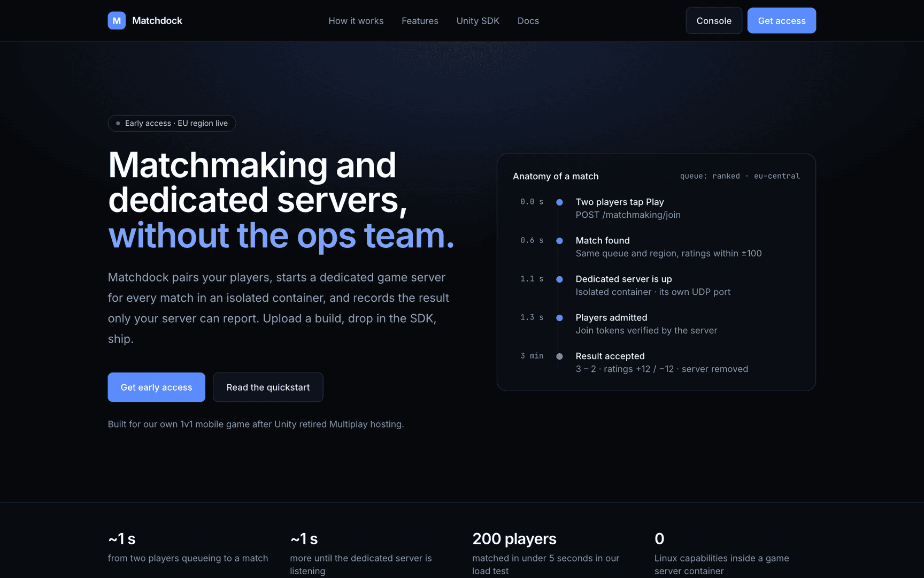Go to the Features nav item
Viewport: 924px width, 578px height.
pos(420,21)
